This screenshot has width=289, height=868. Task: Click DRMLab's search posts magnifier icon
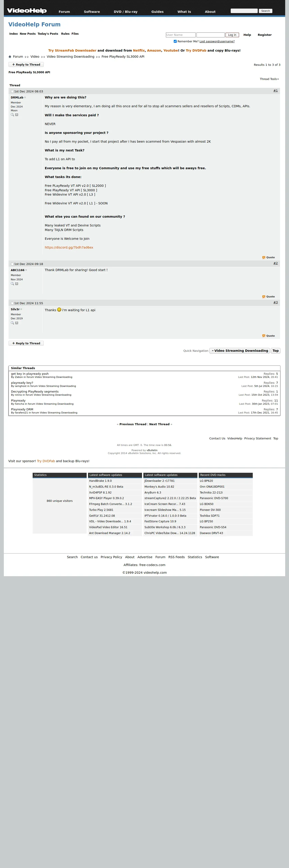click(x=12, y=115)
